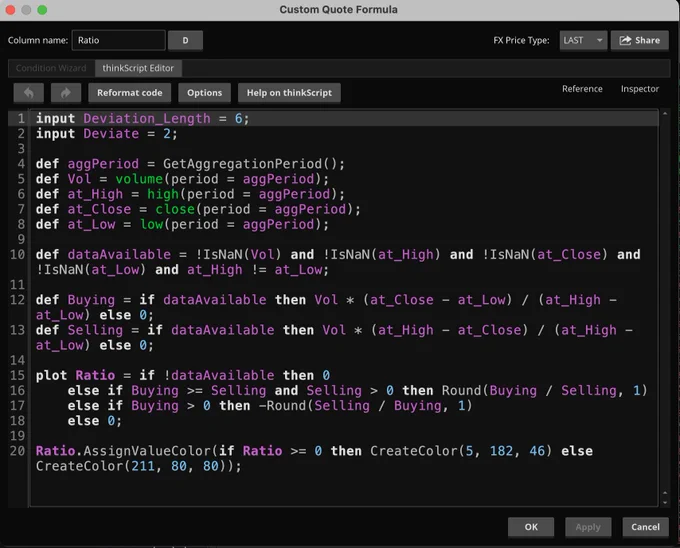Click the Reformat code button
680x548 pixels.
pos(130,93)
